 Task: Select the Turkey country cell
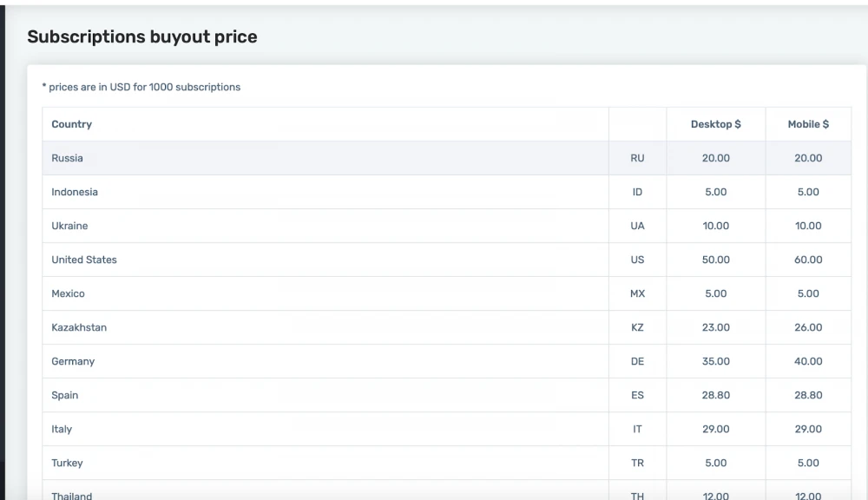coord(325,463)
